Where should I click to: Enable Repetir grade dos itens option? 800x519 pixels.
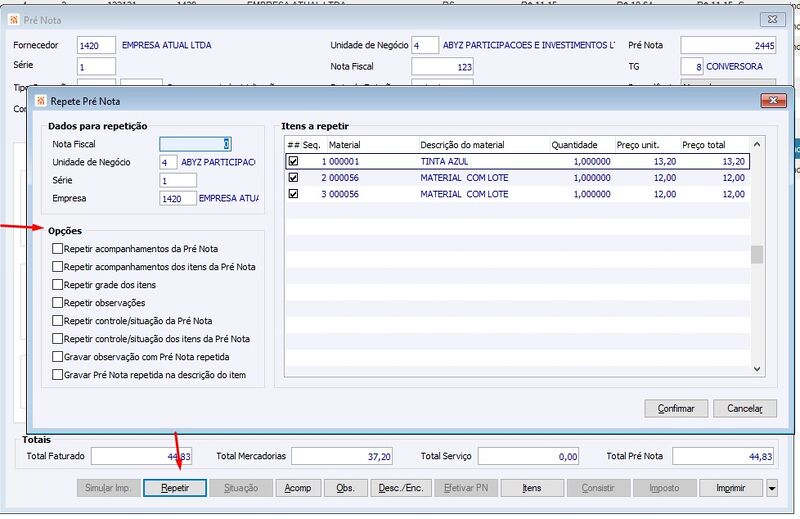[58, 285]
